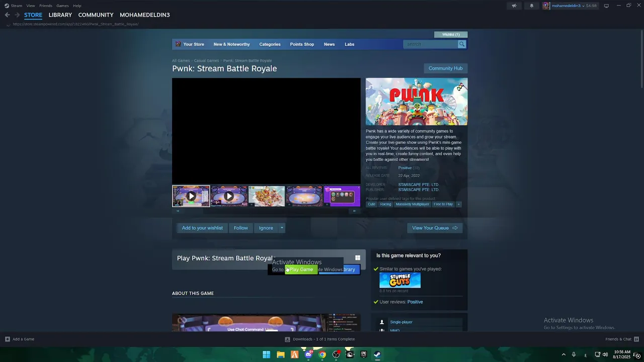Open Your Store menu
The image size is (644, 362).
tap(194, 44)
